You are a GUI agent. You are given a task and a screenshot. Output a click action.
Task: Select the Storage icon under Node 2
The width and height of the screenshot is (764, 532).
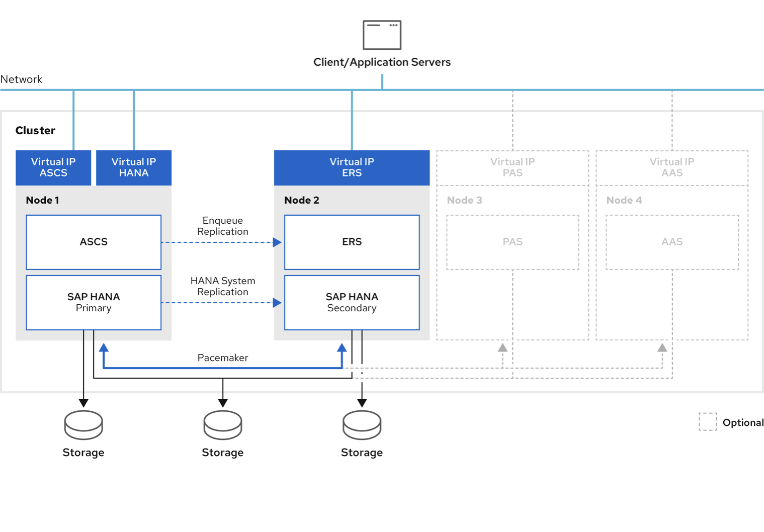tap(361, 425)
